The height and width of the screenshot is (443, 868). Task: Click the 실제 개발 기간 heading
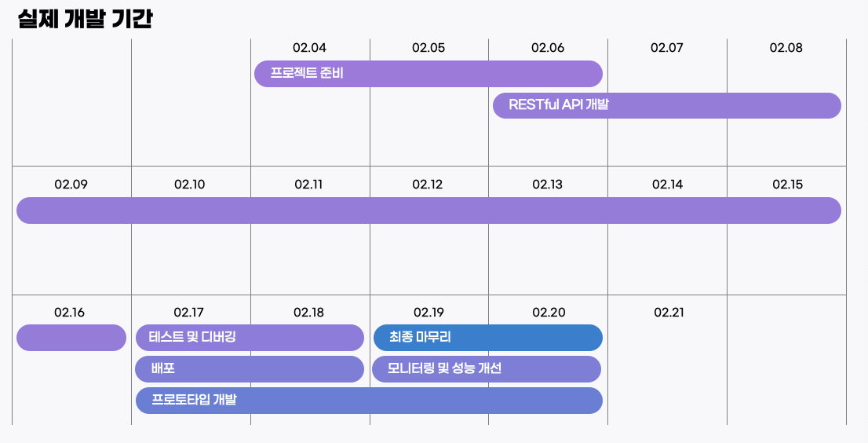(85, 19)
